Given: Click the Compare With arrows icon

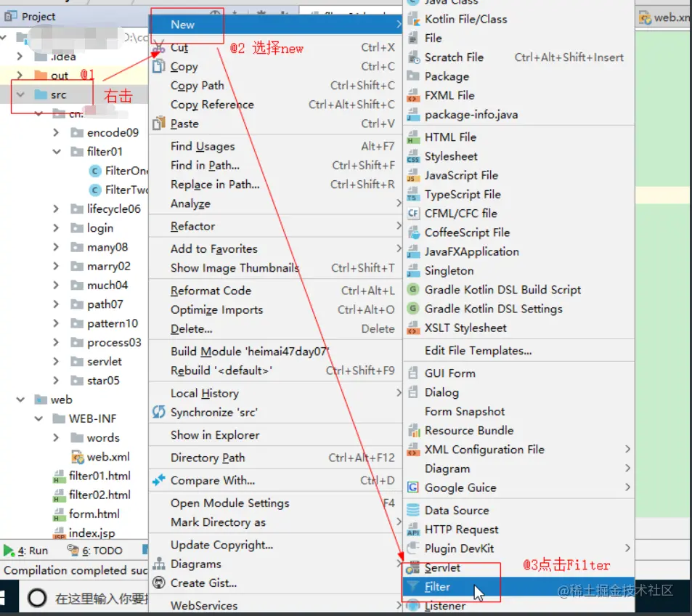Looking at the screenshot, I should [x=159, y=480].
